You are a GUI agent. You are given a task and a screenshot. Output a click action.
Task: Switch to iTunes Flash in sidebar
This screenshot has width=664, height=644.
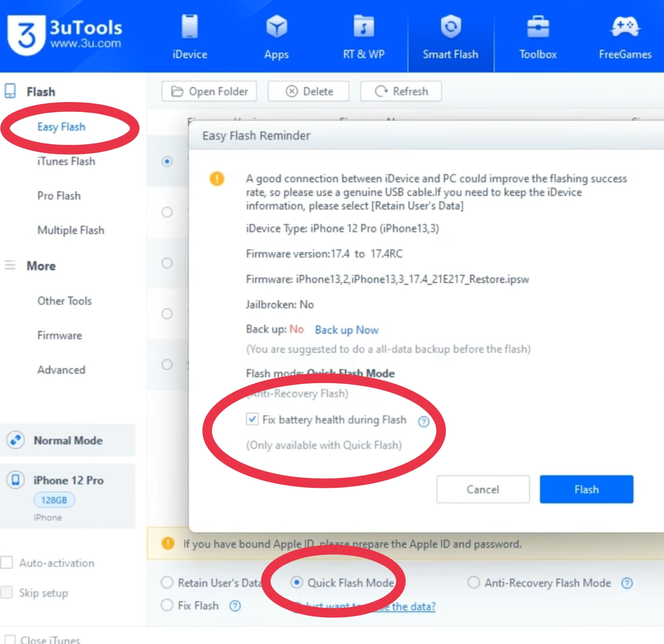(x=66, y=161)
